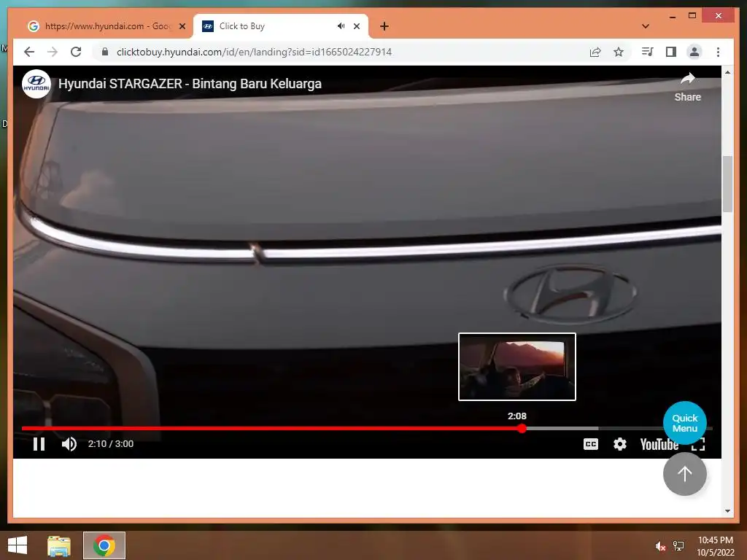The width and height of the screenshot is (747, 560).
Task: Pause the Hyundai STARGAZER video
Action: (39, 444)
